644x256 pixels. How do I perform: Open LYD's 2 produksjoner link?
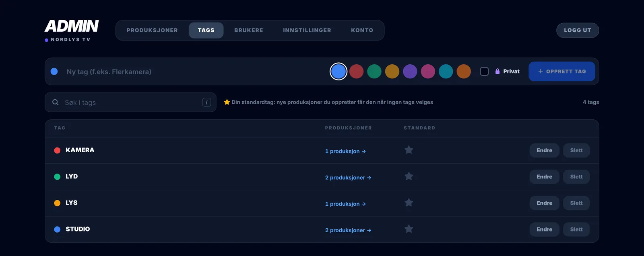pyautogui.click(x=348, y=178)
